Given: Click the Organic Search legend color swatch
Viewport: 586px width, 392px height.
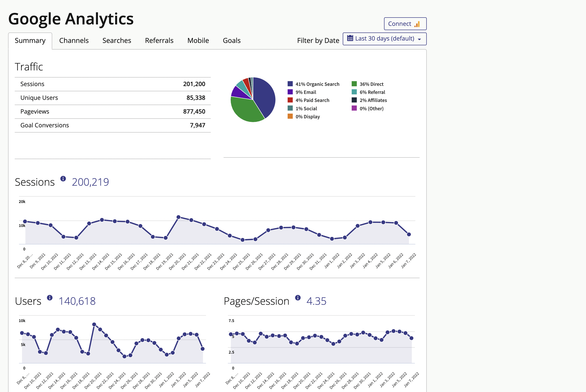Looking at the screenshot, I should [x=290, y=84].
